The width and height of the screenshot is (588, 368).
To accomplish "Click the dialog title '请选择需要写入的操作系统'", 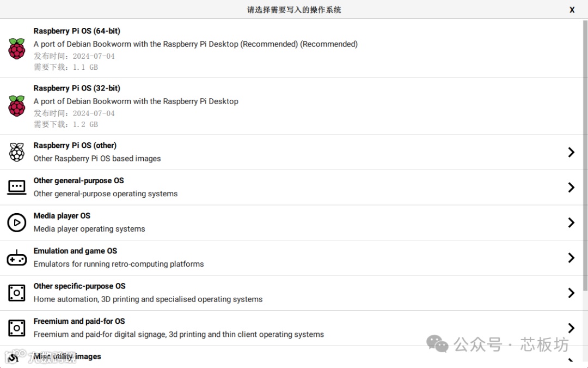I will [x=294, y=10].
